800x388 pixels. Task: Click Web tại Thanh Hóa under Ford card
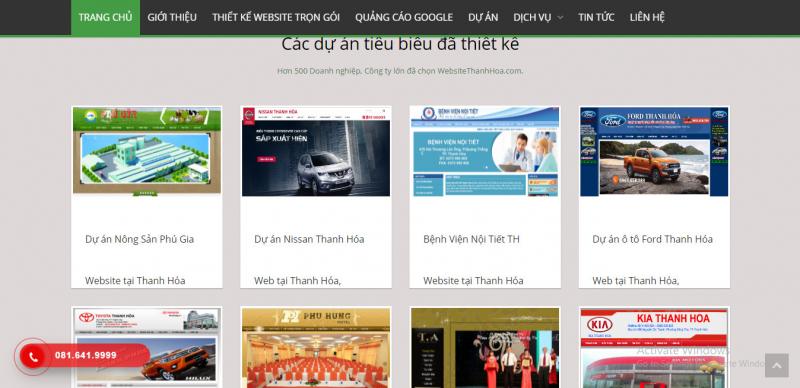point(636,280)
